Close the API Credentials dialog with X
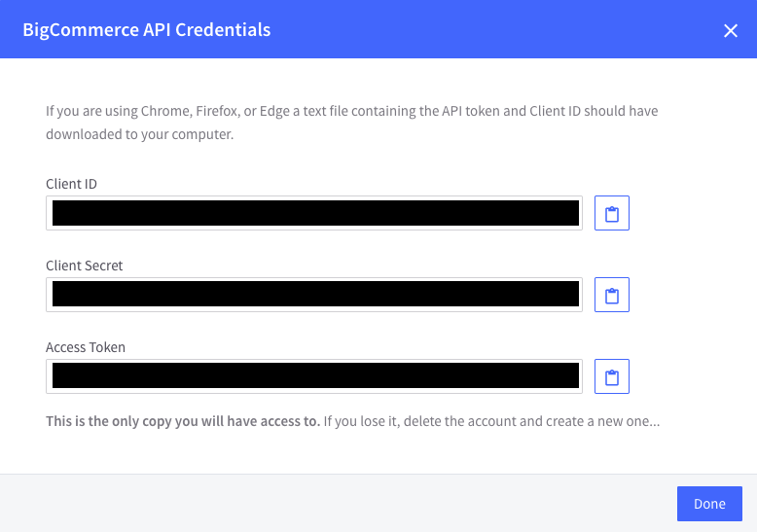757x532 pixels. point(731,30)
